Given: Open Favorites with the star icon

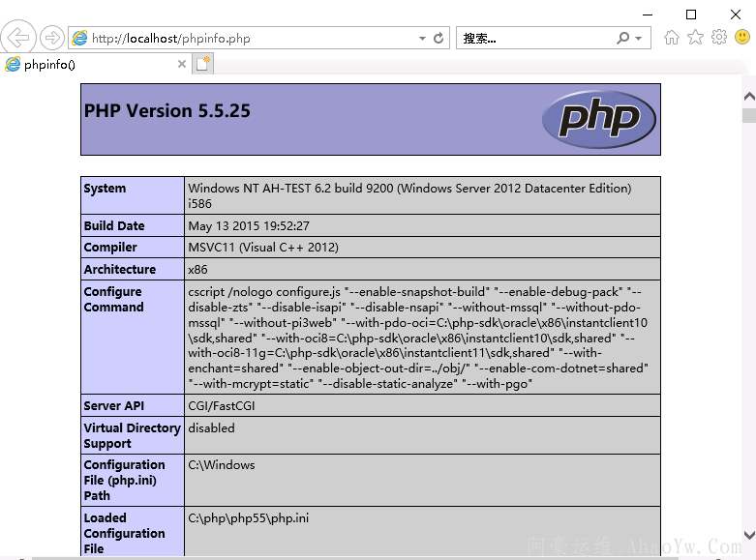Looking at the screenshot, I should coord(695,38).
